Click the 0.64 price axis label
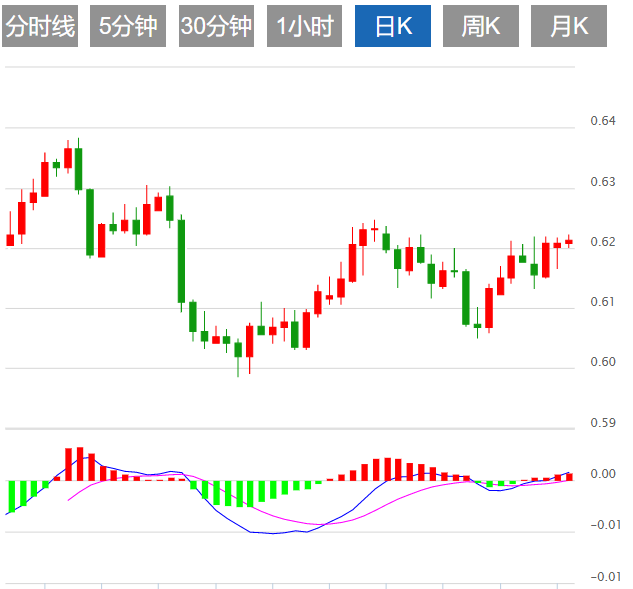Screen dimensions: 633x589 pyautogui.click(x=603, y=121)
